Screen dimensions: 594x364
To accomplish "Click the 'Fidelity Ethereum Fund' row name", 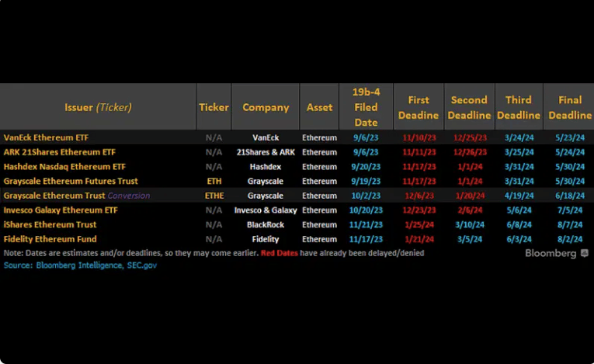I will point(50,239).
